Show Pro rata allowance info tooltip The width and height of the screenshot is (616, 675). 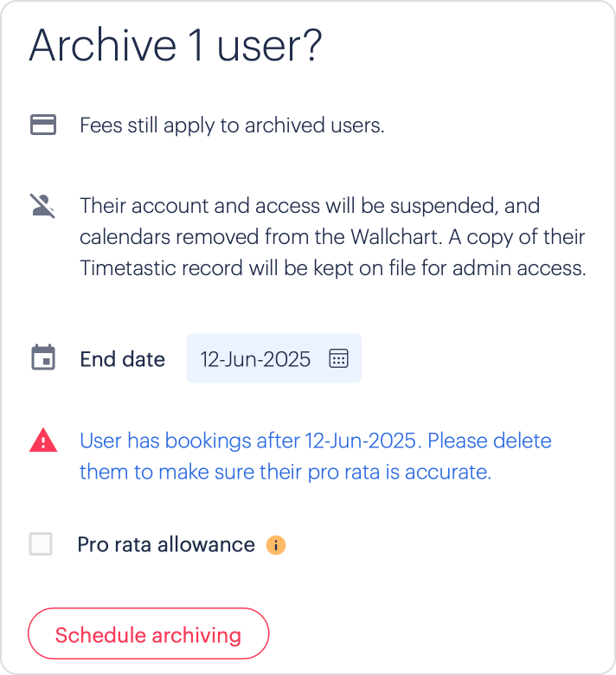(276, 545)
